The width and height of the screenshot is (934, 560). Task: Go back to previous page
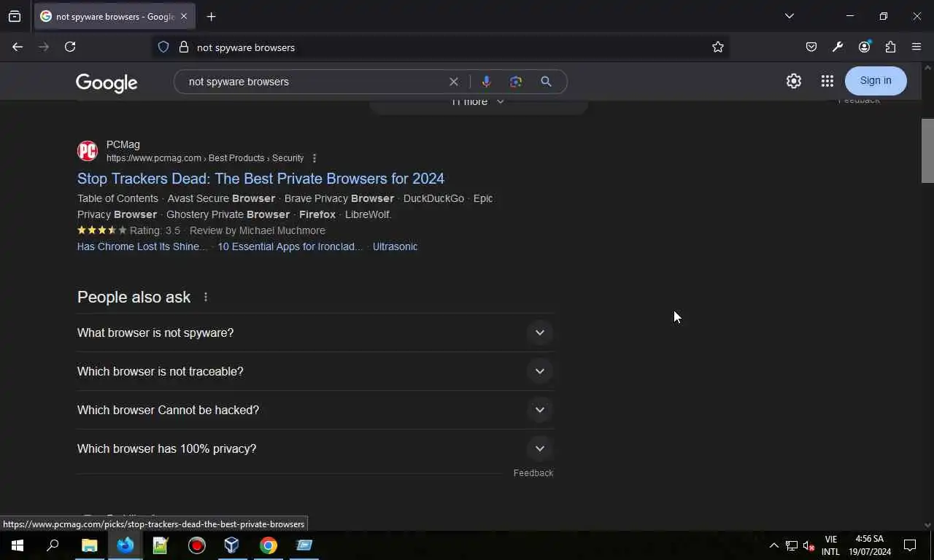point(18,47)
